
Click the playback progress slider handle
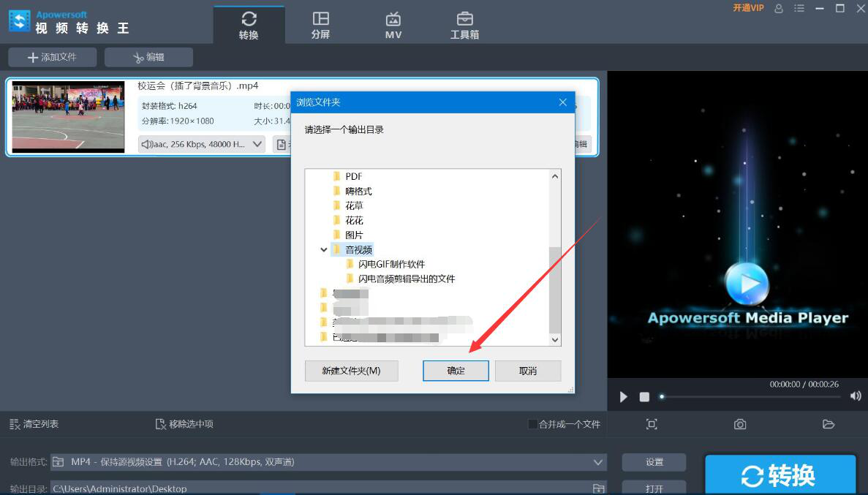(x=662, y=396)
